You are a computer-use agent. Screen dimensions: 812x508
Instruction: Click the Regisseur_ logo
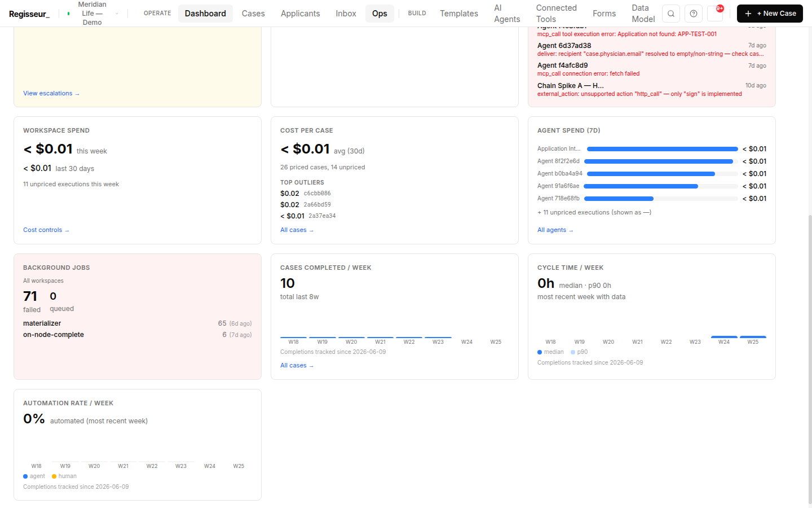point(29,14)
